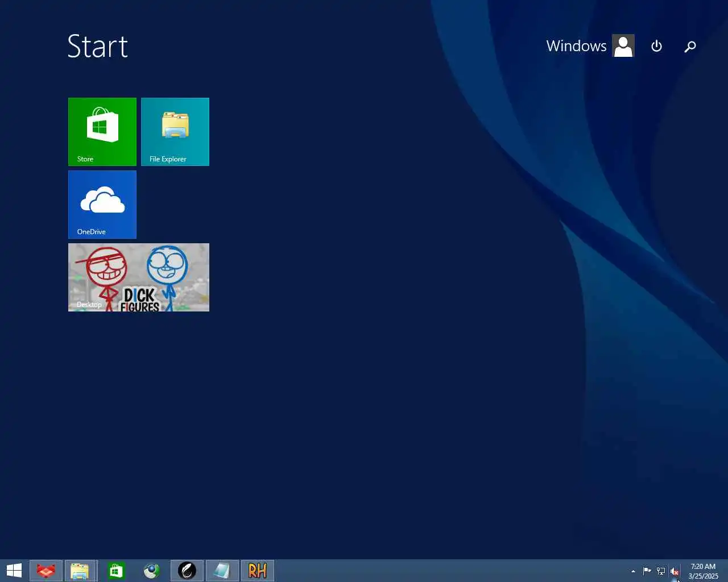Viewport: 728px width, 582px height.
Task: Open the Action Center flag icon
Action: click(x=647, y=571)
